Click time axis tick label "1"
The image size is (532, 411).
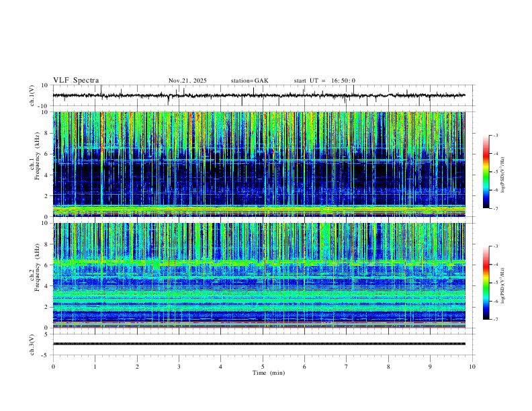(x=95, y=367)
